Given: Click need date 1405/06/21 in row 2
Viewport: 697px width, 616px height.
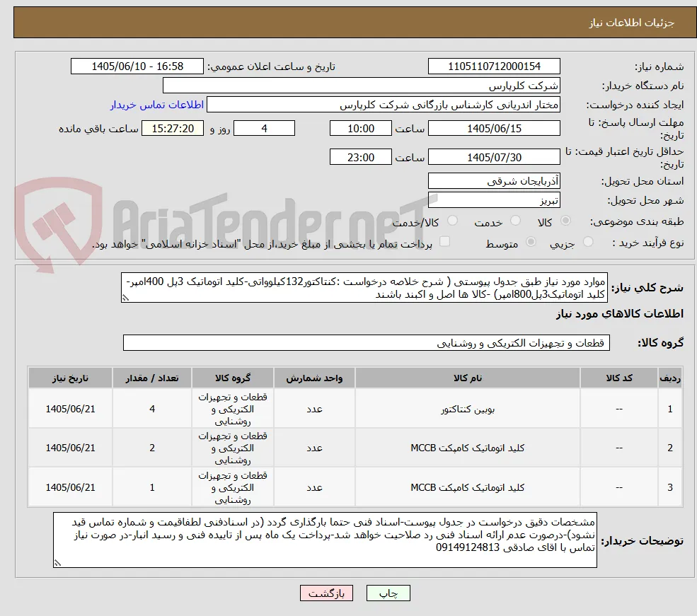Looking at the screenshot, I should tap(70, 448).
